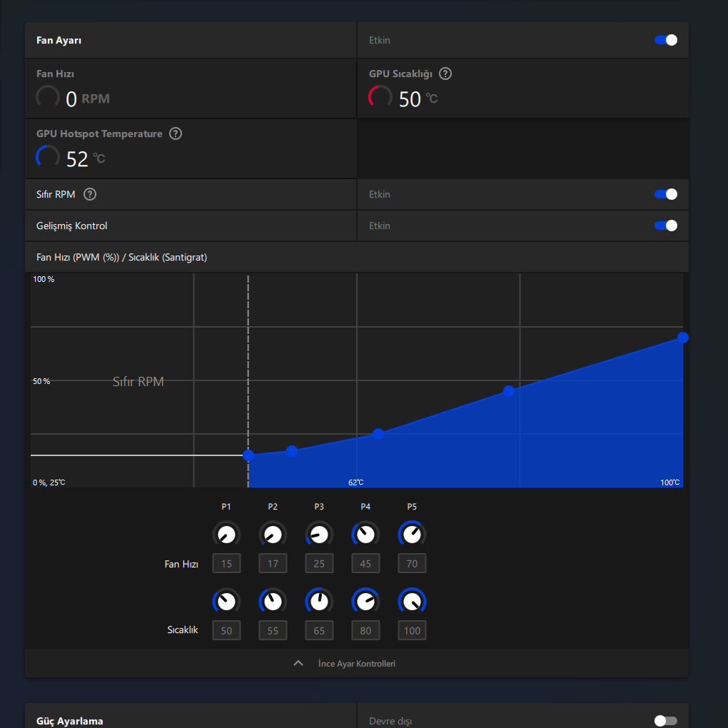
Task: Click the Güç Ayarlama heading
Action: coord(70,721)
